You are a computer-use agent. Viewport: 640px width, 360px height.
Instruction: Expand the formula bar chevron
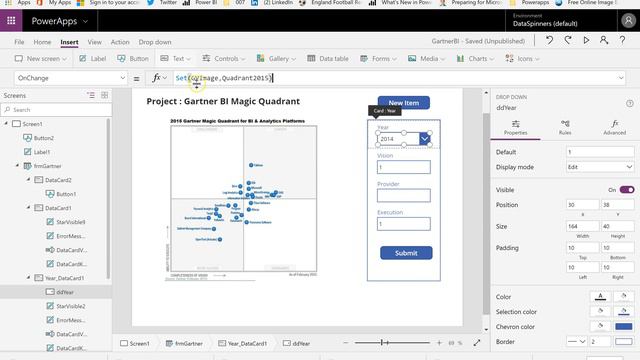tap(621, 78)
